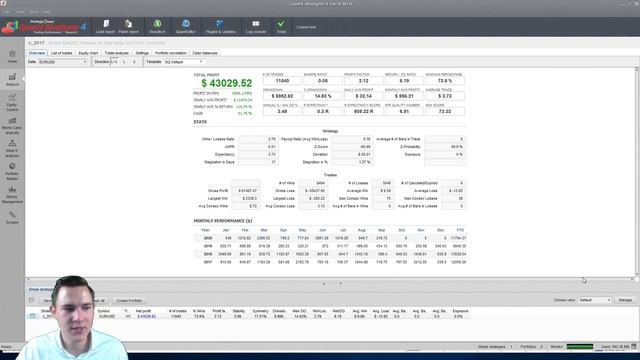Image resolution: width=640 pixels, height=360 pixels.
Task: Click the horizontal scrollbar below the overview
Action: (x=330, y=278)
